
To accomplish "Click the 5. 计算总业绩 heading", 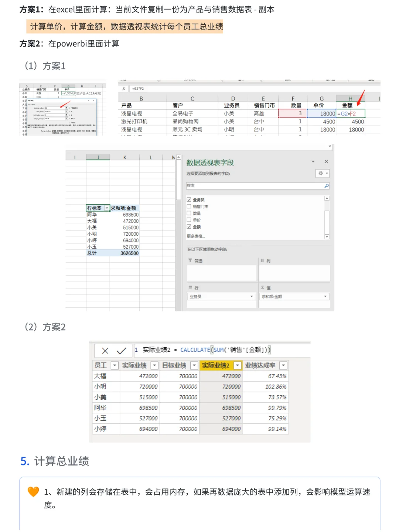I will click(x=55, y=461).
